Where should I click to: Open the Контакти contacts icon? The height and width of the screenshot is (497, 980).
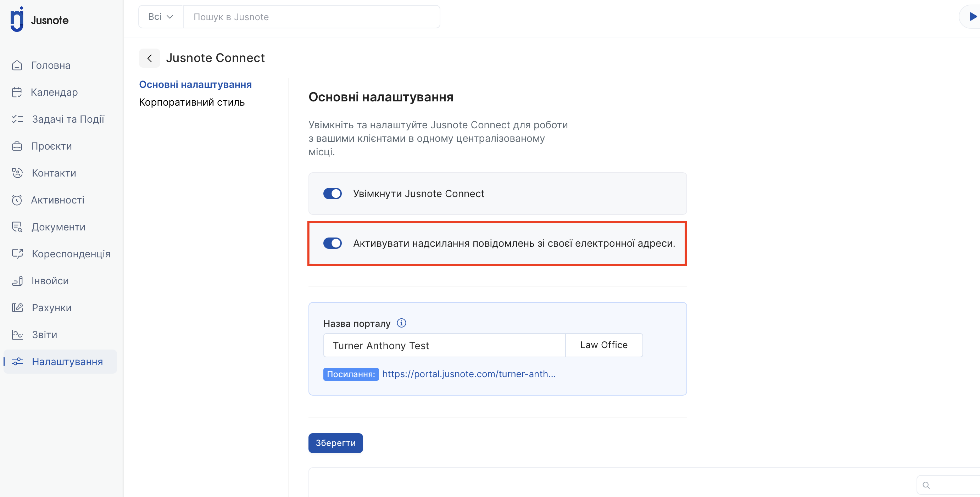(17, 173)
